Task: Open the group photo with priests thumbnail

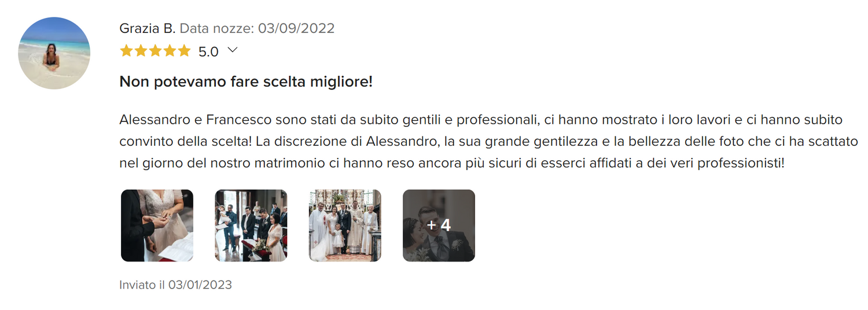Action: pyautogui.click(x=345, y=226)
